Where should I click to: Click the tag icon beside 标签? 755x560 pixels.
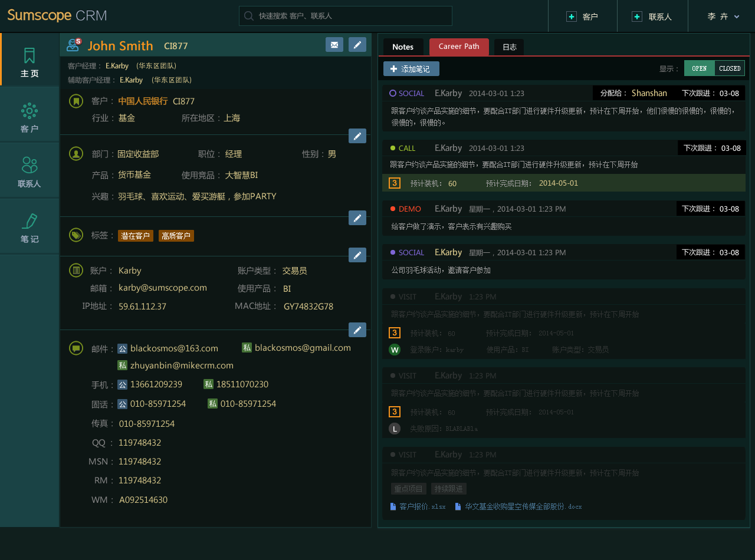tap(75, 235)
